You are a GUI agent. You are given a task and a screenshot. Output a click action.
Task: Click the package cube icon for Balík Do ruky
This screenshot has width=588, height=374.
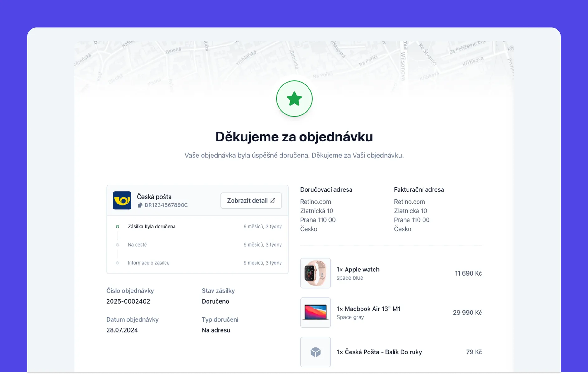tap(315, 352)
